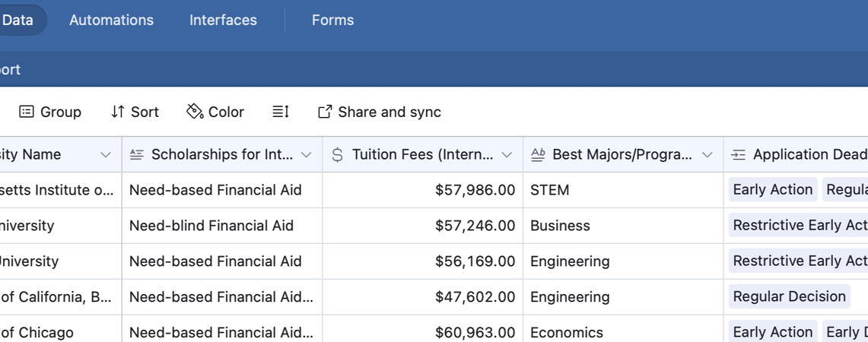Select the $47,602.00 tuition cell

[422, 296]
